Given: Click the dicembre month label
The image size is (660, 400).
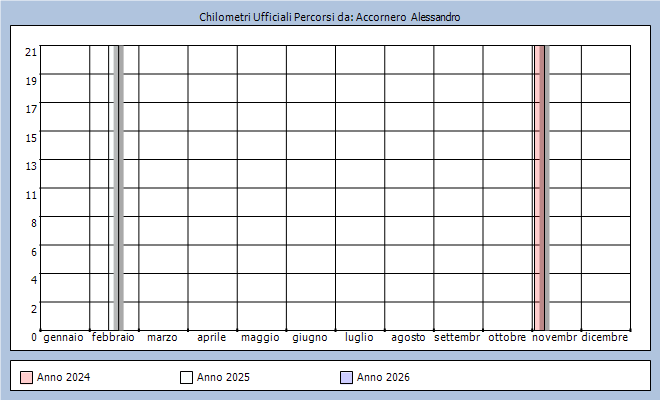Looking at the screenshot, I should point(605,338).
